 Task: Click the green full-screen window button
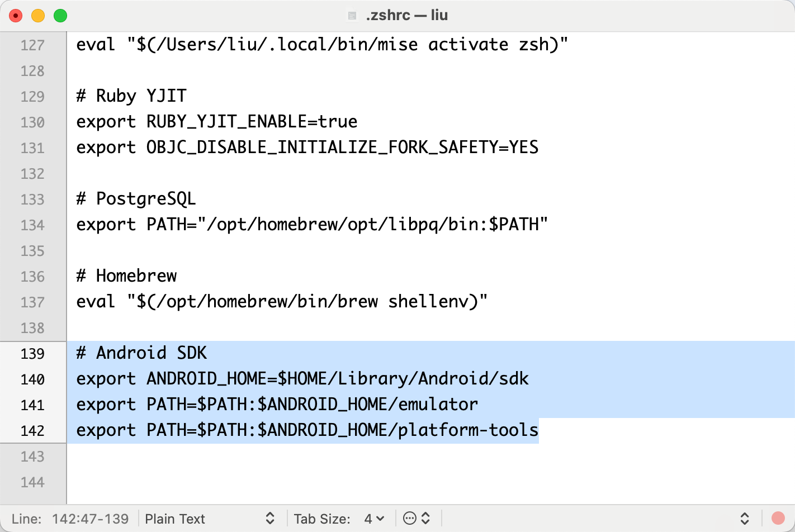pyautogui.click(x=60, y=16)
